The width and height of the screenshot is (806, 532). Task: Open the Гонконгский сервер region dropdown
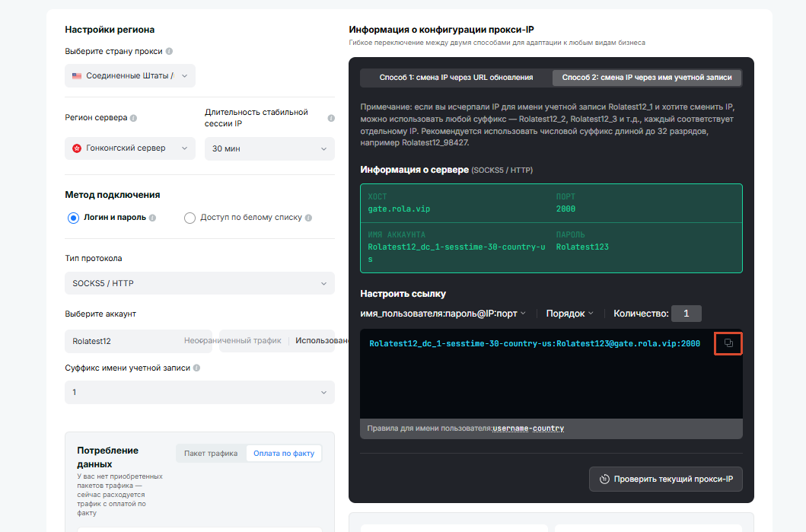click(130, 148)
